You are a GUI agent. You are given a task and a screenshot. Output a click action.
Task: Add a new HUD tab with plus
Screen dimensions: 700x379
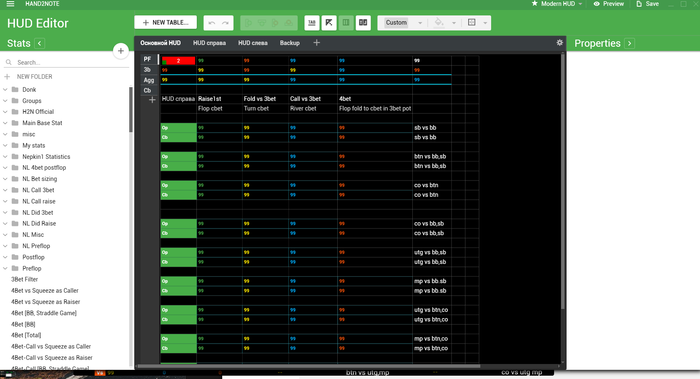(x=317, y=43)
